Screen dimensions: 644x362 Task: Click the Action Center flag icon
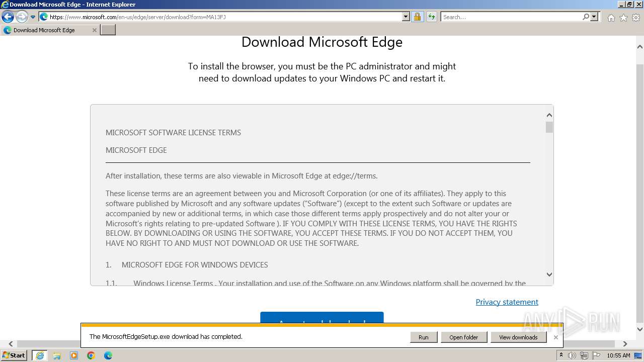(x=596, y=355)
